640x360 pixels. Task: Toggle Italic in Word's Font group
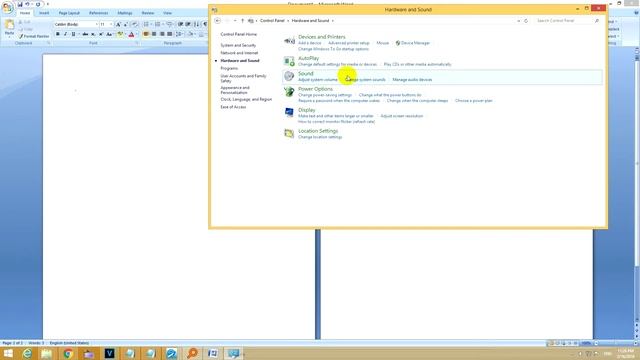click(x=65, y=34)
